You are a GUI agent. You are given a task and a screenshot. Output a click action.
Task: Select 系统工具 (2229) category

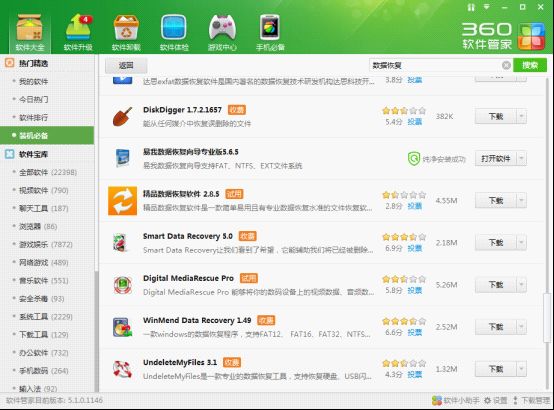pyautogui.click(x=47, y=317)
